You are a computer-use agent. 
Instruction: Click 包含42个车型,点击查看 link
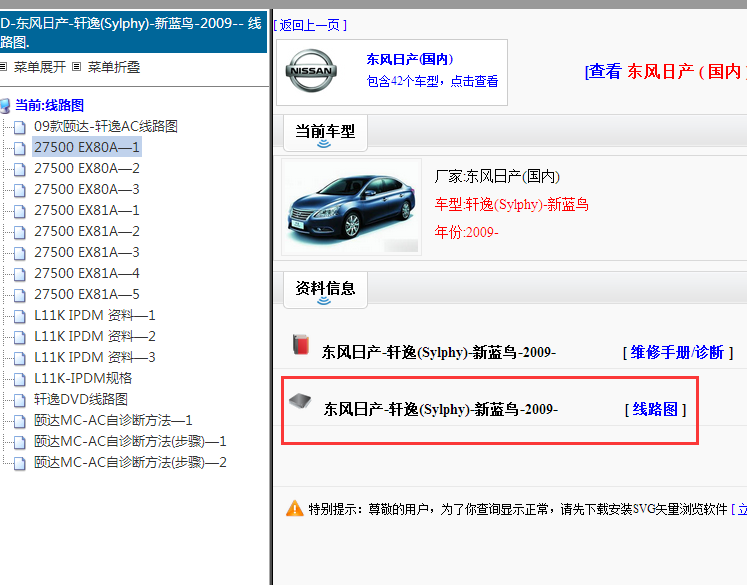click(432, 81)
